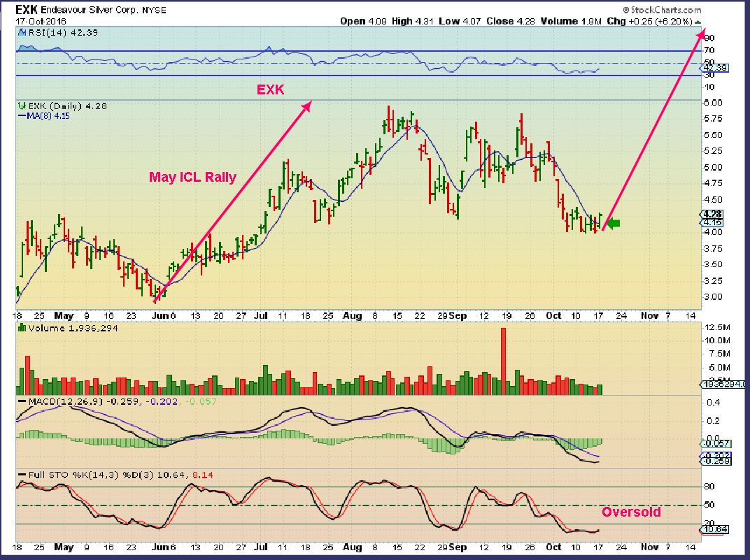Image resolution: width=750 pixels, height=560 pixels.
Task: Click the Volume 1,936,294 panel label
Action: tap(73, 328)
